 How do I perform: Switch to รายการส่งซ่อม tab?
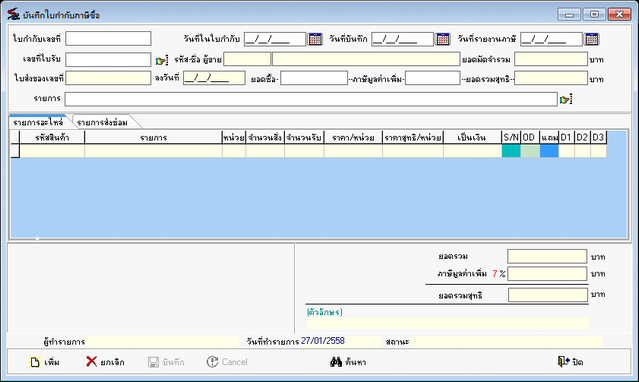(x=102, y=122)
